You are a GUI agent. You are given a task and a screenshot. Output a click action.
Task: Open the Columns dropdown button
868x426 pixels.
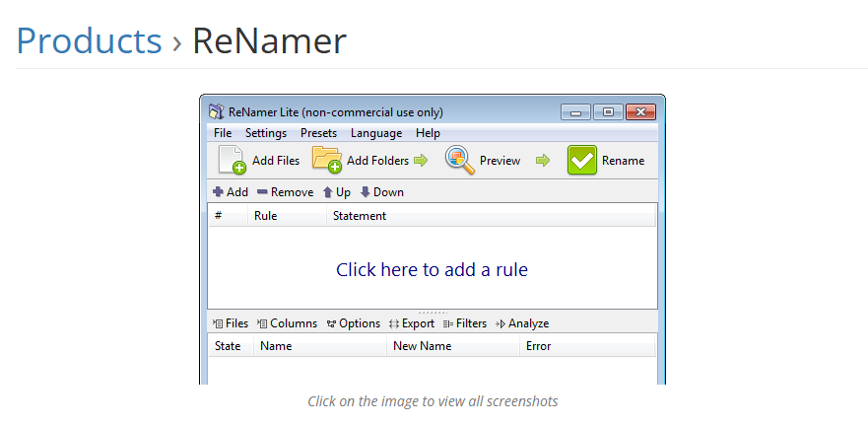tap(288, 323)
